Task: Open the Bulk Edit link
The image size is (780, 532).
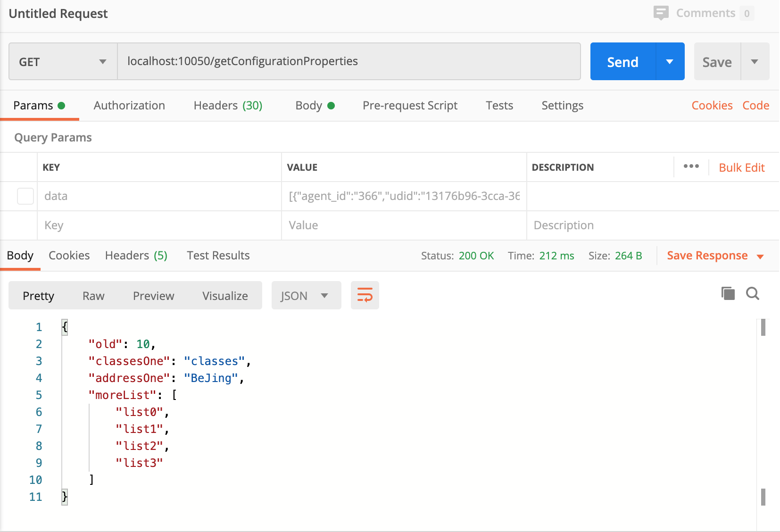Action: (741, 167)
